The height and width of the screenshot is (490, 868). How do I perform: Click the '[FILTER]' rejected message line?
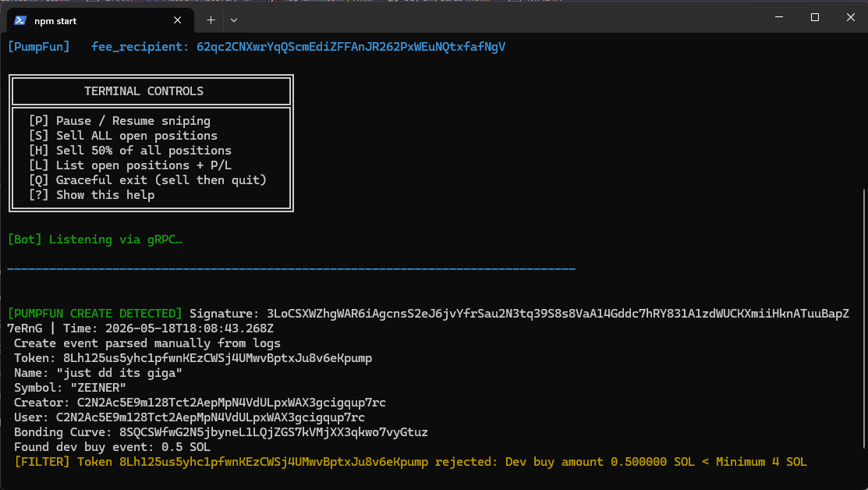(411, 462)
